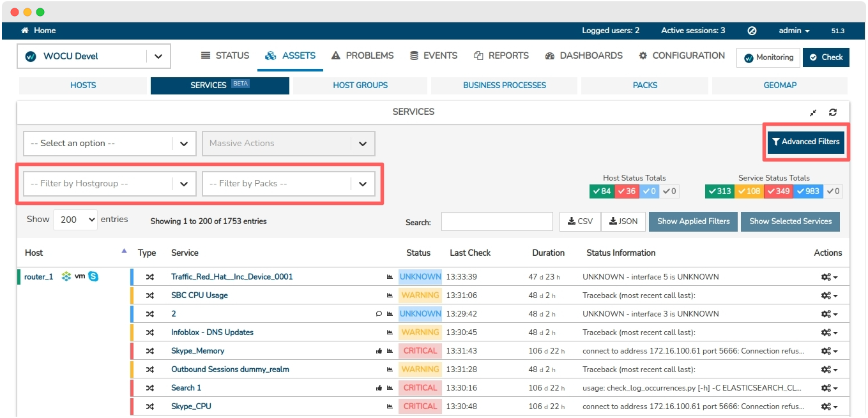Sort by the Duration column header

point(549,253)
